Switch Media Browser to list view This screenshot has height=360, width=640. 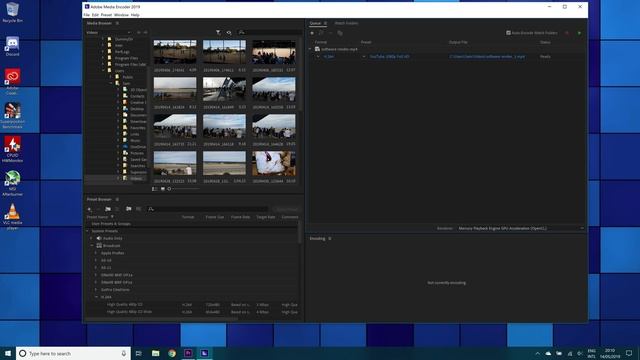(x=154, y=189)
